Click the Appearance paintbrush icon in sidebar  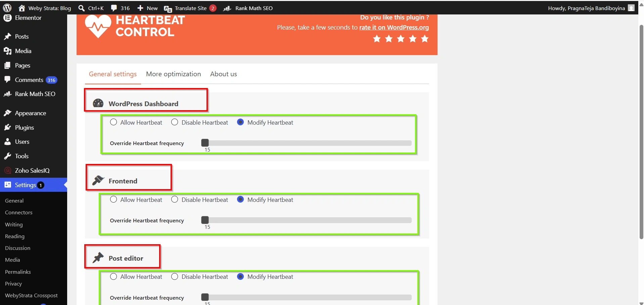(7, 113)
